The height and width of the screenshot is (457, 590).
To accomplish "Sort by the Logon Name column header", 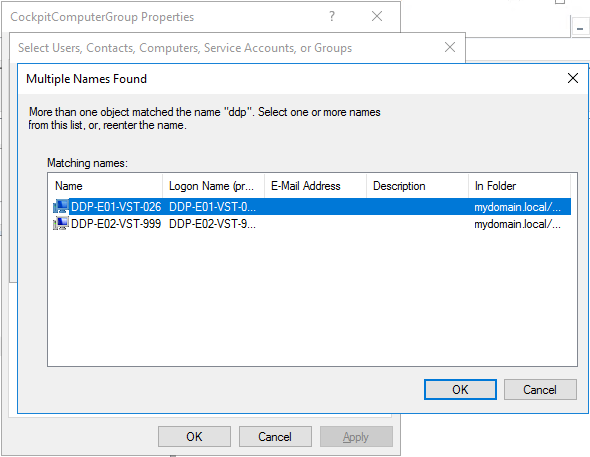I will 213,186.
